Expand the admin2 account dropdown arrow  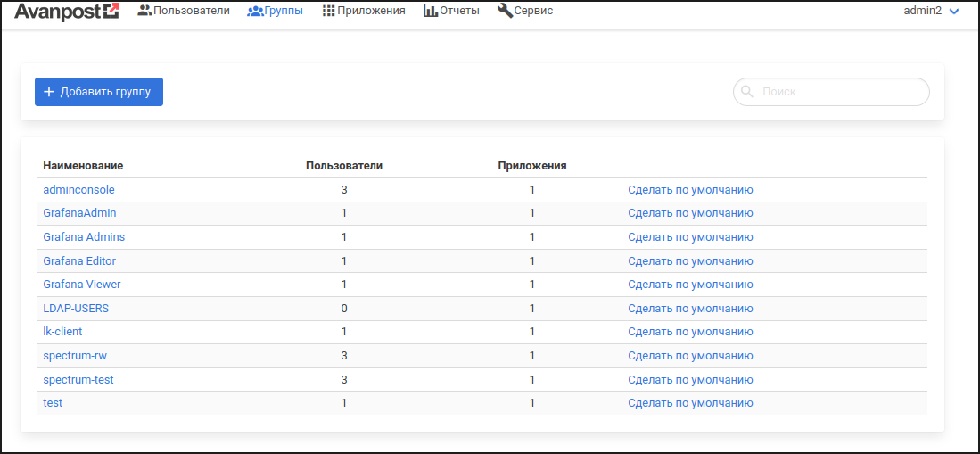coord(953,12)
